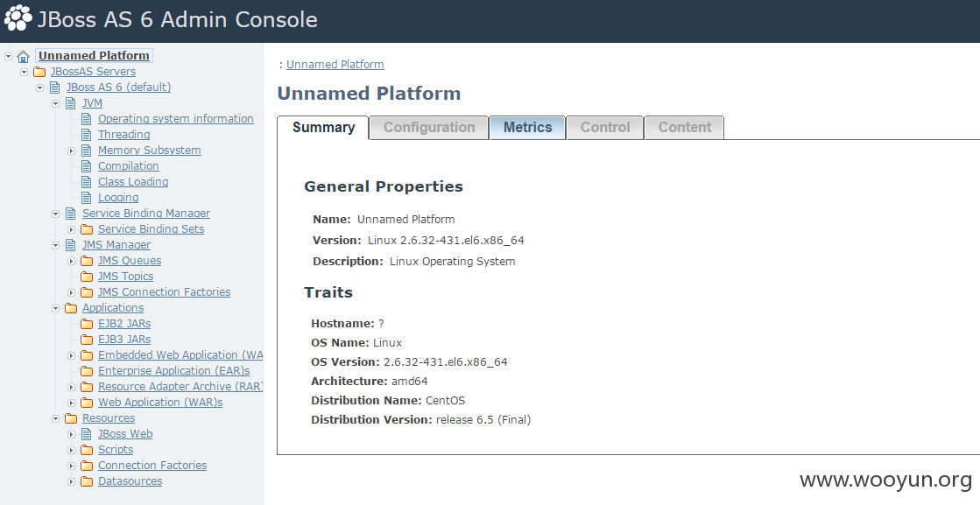
Task: Open Operating system information link
Action: 176,119
